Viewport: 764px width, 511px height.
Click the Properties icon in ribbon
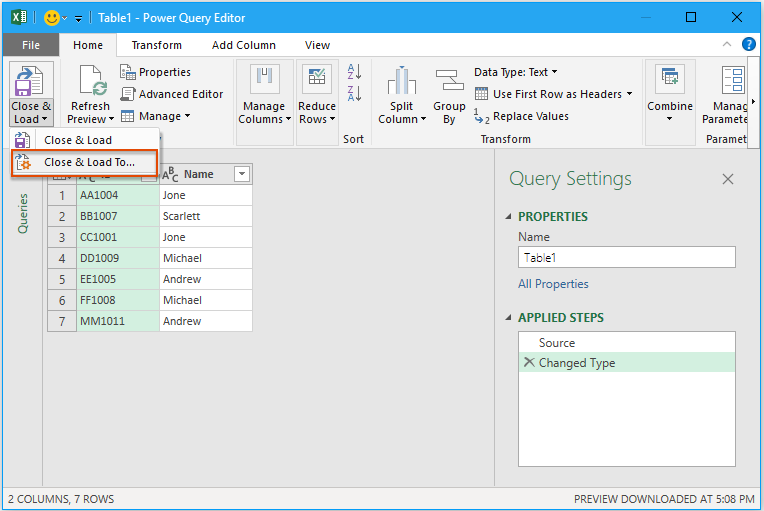128,72
